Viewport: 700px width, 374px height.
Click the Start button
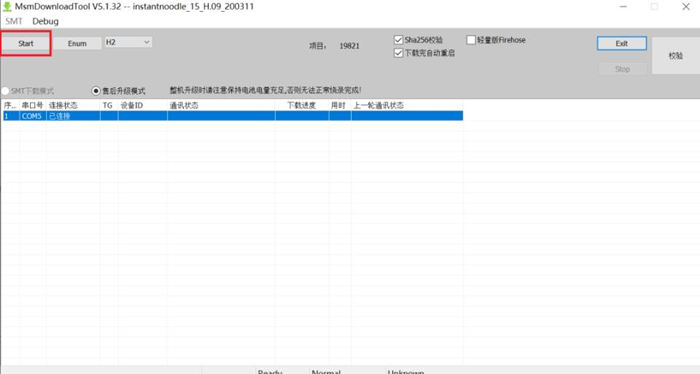26,43
